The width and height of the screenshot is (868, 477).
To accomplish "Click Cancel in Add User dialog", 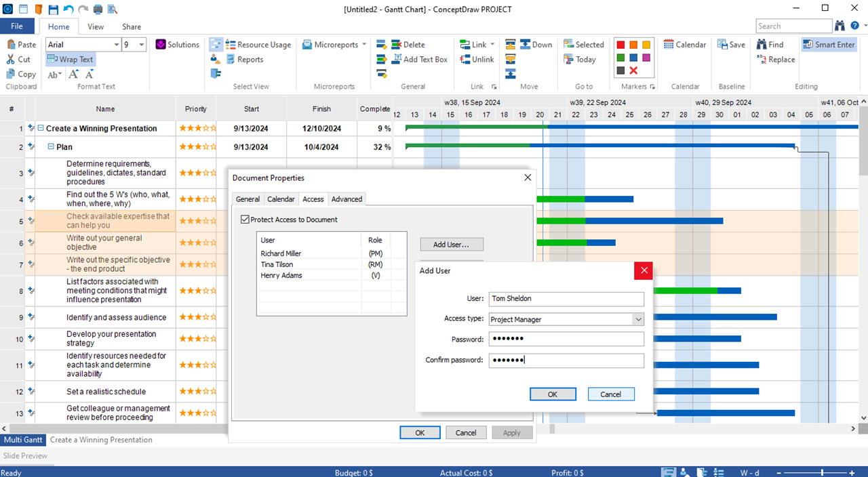I will coord(610,394).
